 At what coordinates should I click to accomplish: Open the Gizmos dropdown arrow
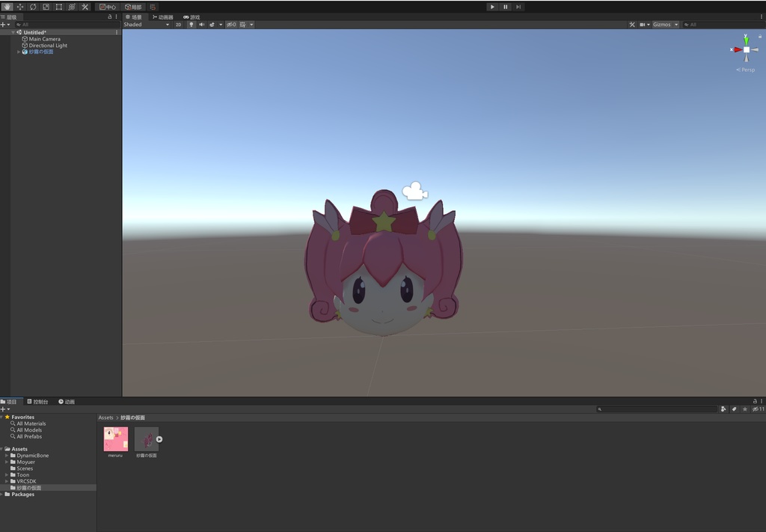coord(676,25)
